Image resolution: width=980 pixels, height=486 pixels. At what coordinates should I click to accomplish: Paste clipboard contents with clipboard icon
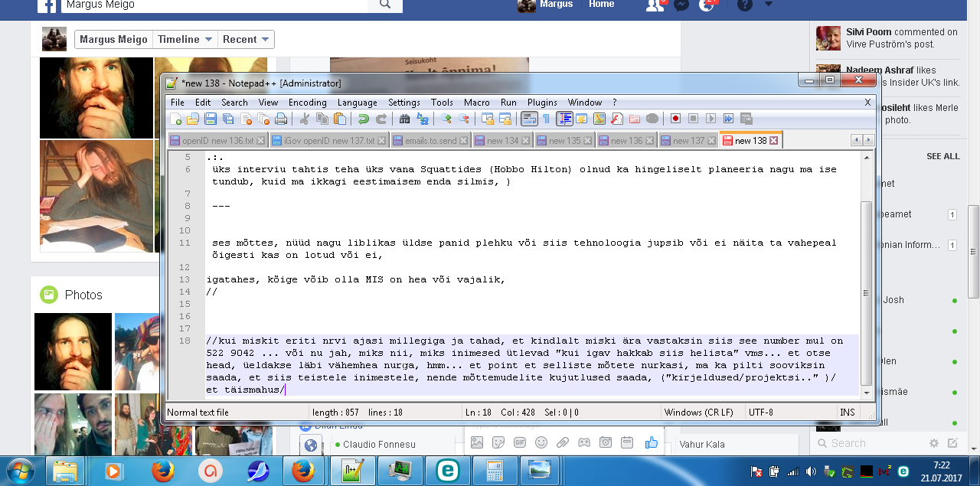pos(339,119)
